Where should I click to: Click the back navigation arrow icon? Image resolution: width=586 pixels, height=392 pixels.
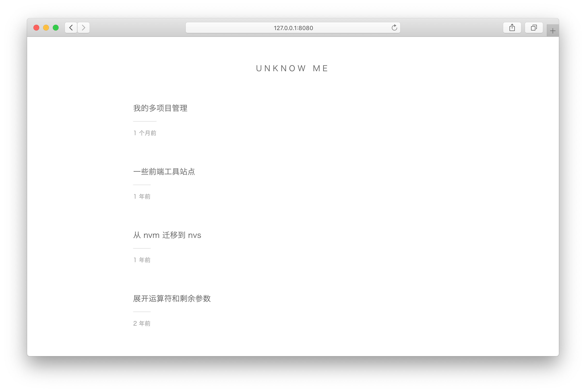coord(72,28)
